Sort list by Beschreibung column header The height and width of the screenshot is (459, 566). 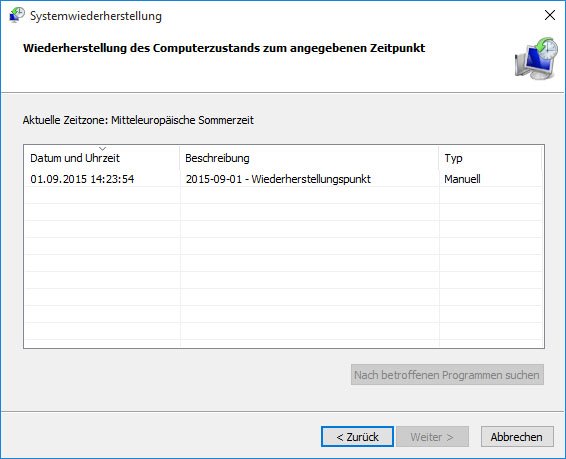309,158
